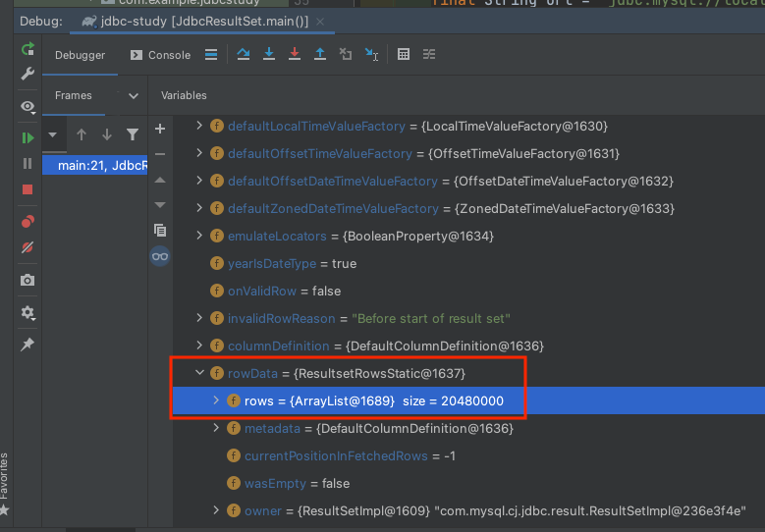Expand defaultZonedDateTimeValueFactory node
The height and width of the screenshot is (532, 765).
[199, 208]
